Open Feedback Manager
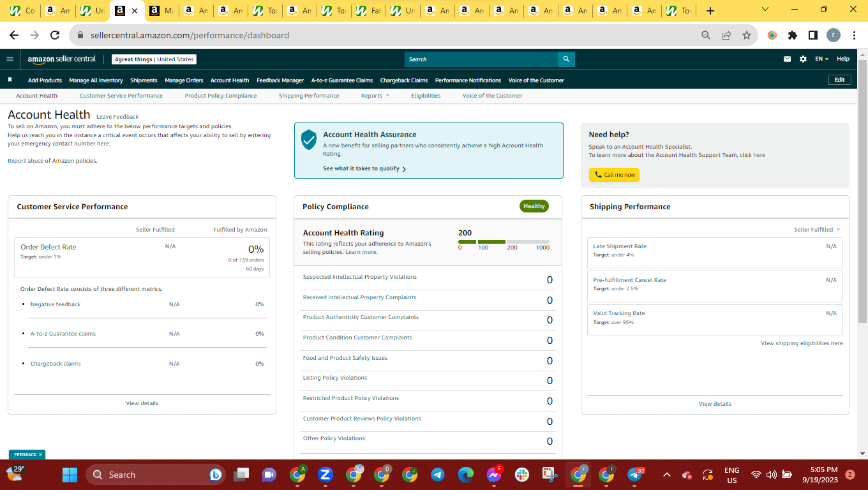 280,80
